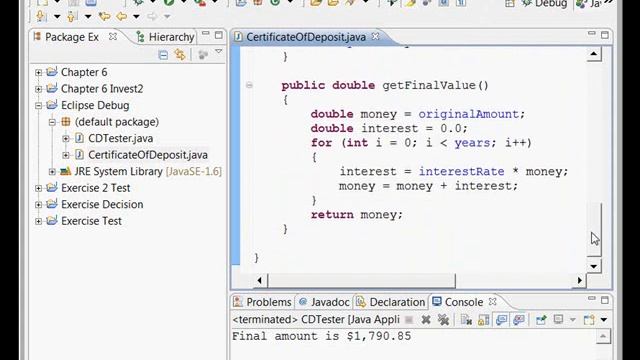Toggle Scroll Lock in Console

(483, 320)
